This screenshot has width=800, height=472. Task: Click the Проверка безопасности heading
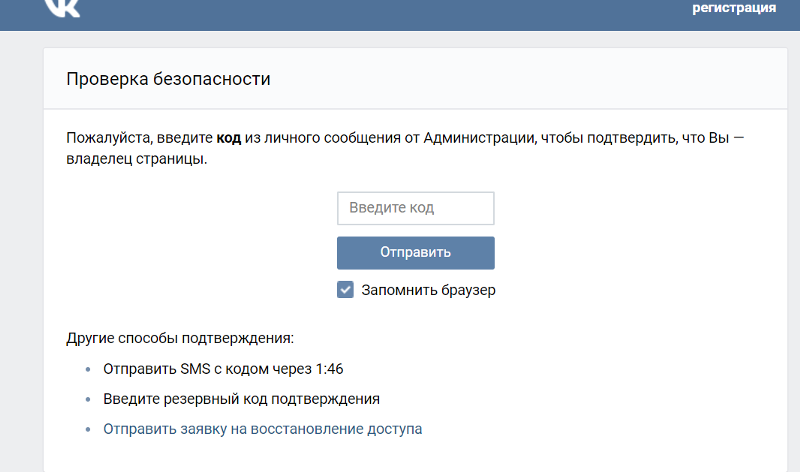click(169, 78)
